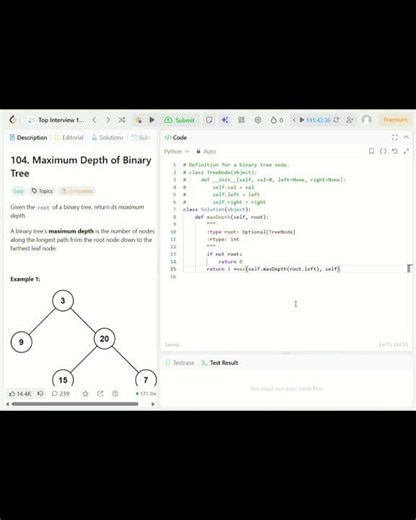This screenshot has height=520, width=416.
Task: Select the Code panel tab
Action: click(176, 137)
